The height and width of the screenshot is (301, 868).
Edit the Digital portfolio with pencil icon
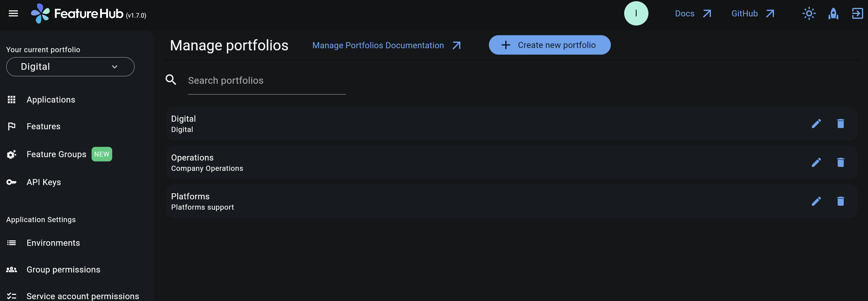(816, 124)
